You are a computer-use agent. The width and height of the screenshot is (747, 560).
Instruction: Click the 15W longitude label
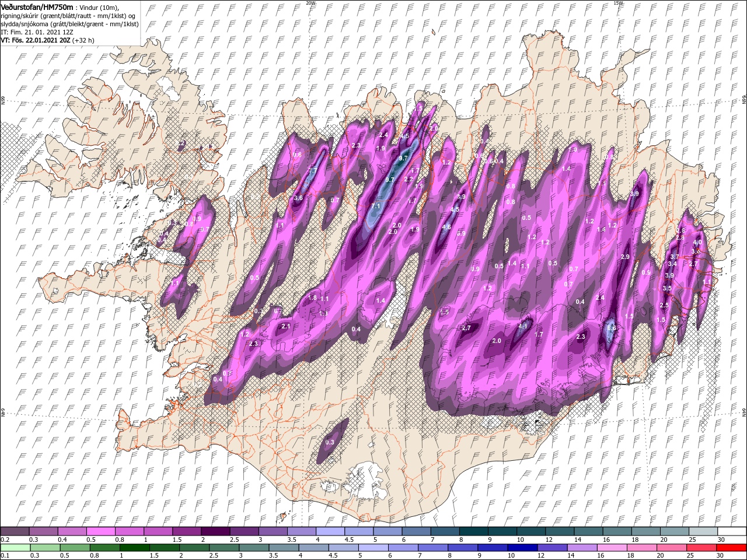tap(618, 2)
